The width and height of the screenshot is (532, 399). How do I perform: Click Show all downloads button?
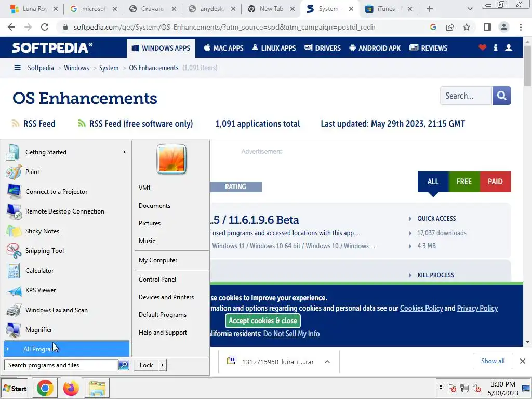[x=493, y=361]
